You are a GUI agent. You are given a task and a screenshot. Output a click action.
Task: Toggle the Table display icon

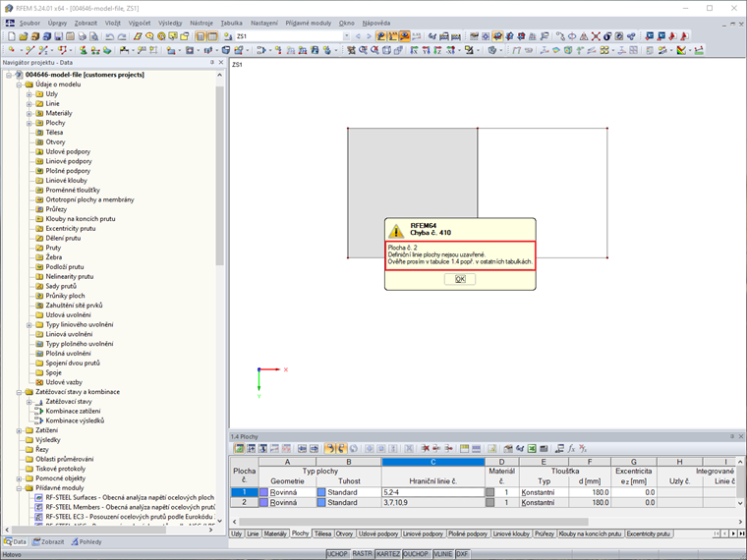[x=212, y=36]
